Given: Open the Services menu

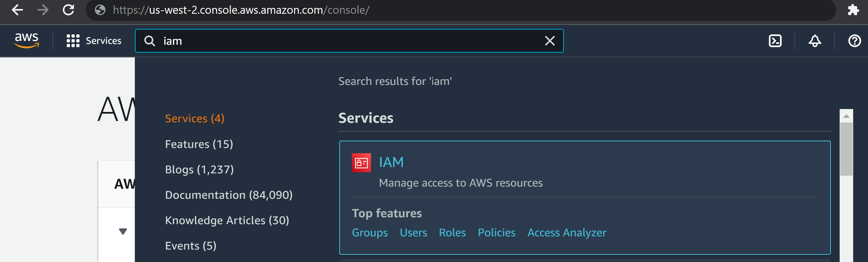Looking at the screenshot, I should click(x=94, y=40).
